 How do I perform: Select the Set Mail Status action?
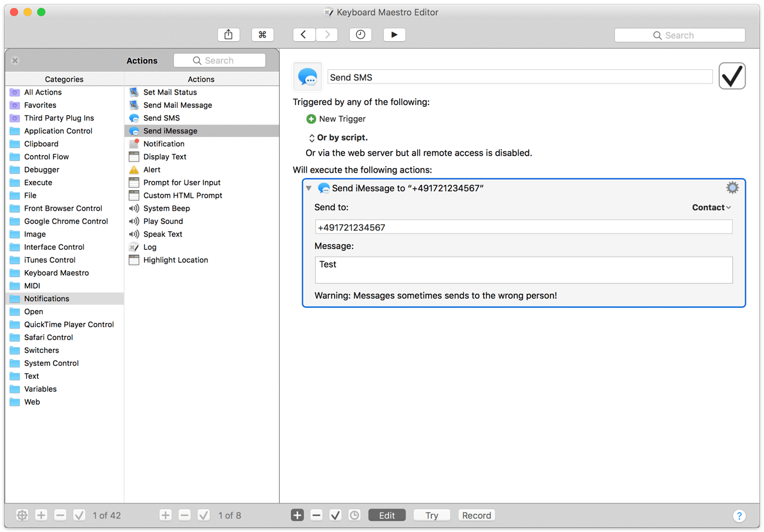[202, 92]
